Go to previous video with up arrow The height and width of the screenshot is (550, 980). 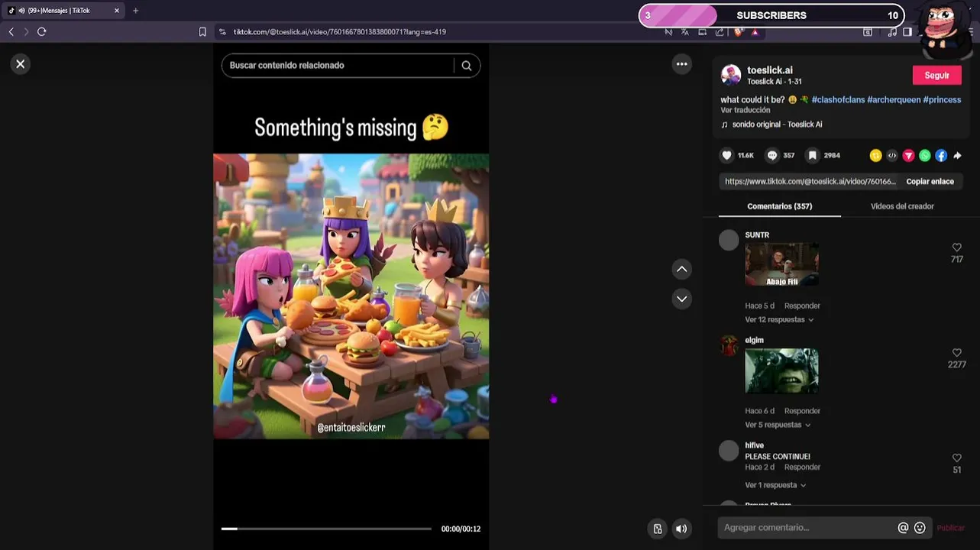coord(682,269)
